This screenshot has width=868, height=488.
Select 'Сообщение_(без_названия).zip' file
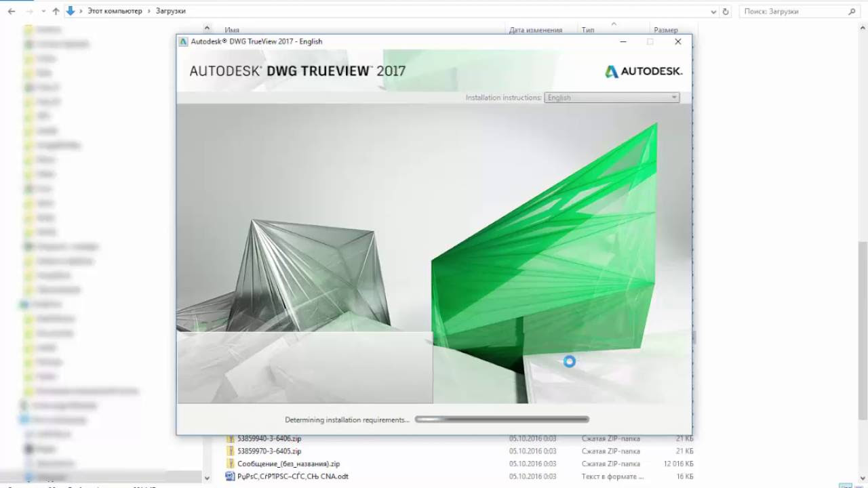[x=288, y=464]
